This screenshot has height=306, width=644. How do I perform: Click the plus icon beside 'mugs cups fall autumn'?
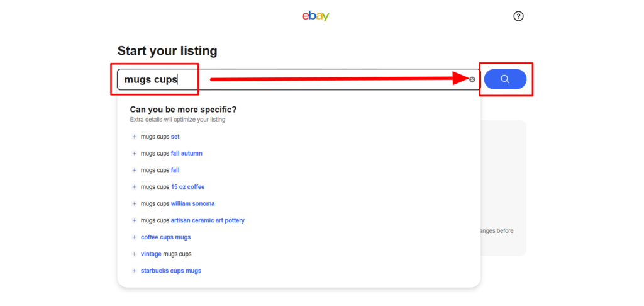coord(134,154)
